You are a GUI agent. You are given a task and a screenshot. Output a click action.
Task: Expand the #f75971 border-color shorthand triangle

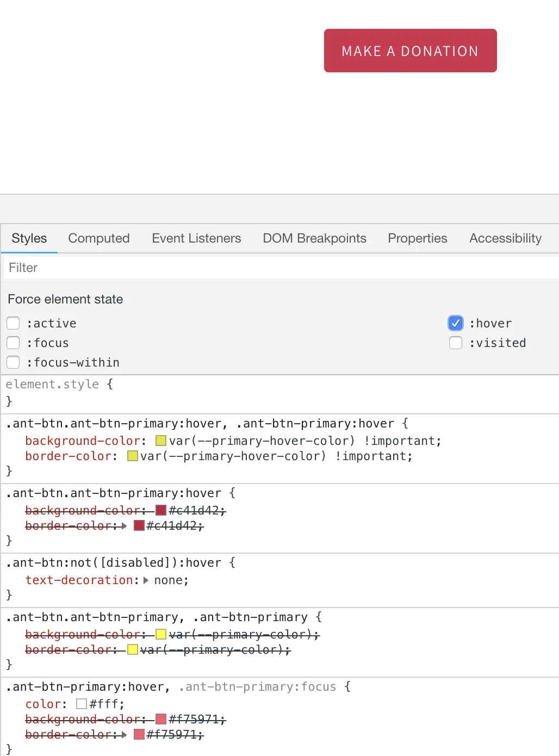125,735
